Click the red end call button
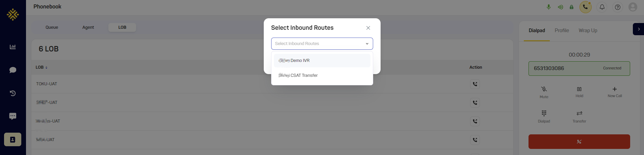Image resolution: width=644 pixels, height=155 pixels. coord(579,141)
